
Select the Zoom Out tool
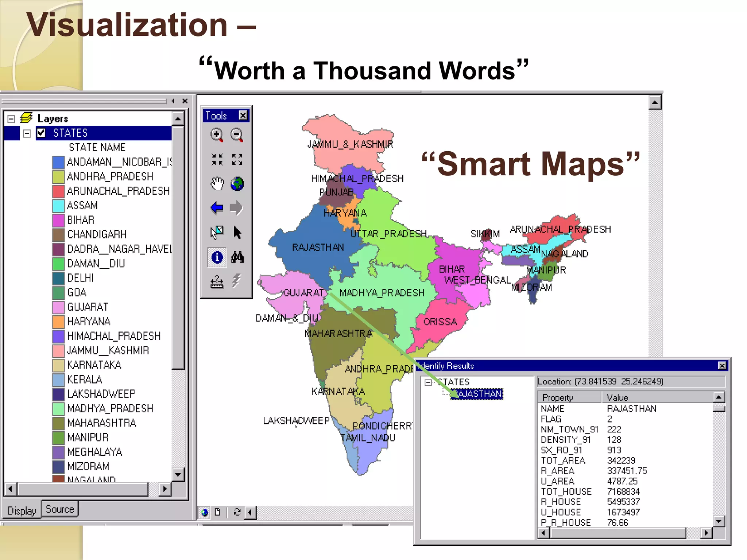(x=237, y=135)
